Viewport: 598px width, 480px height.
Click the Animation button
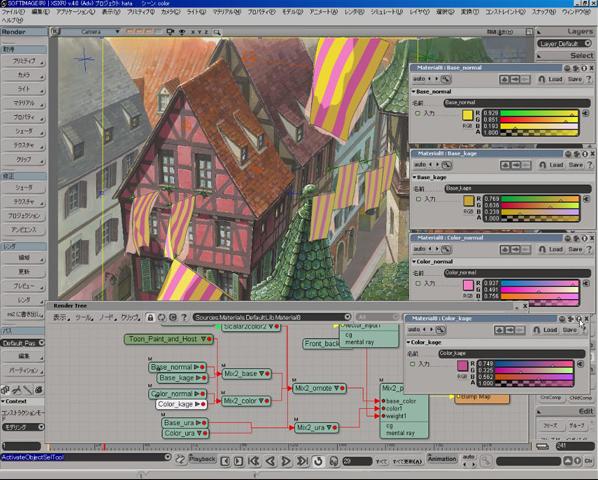(442, 459)
